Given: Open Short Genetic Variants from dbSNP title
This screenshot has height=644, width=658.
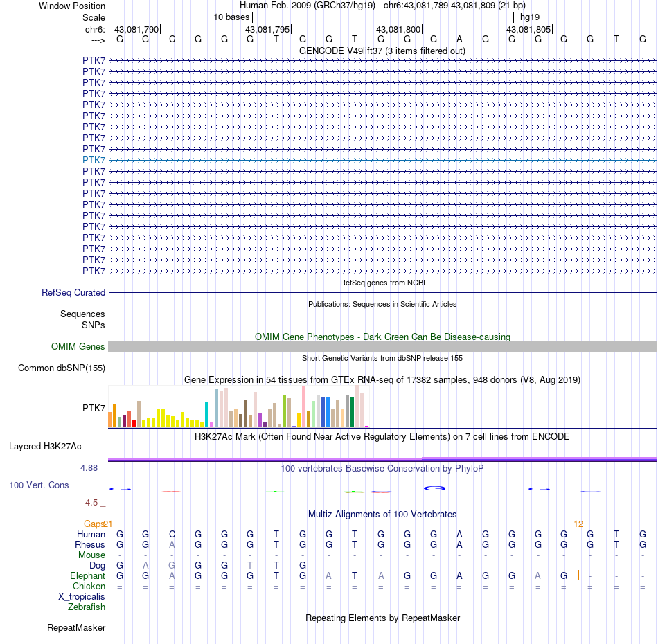Looking at the screenshot, I should click(382, 358).
